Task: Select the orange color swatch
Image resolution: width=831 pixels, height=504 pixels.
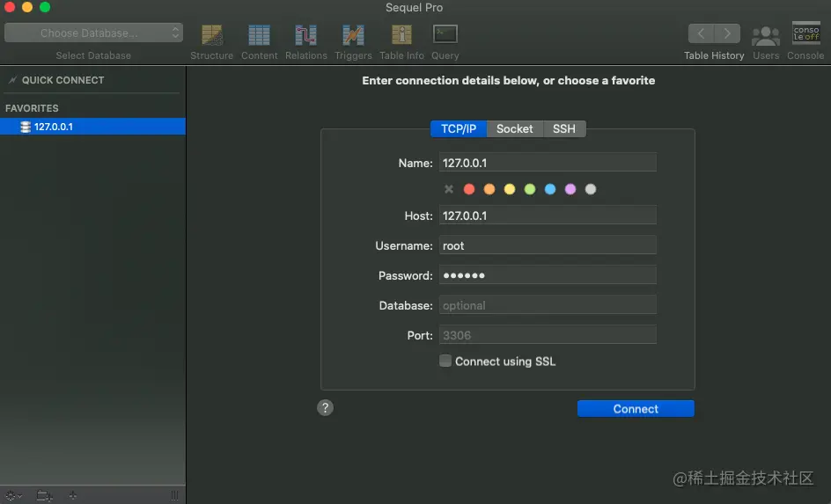Action: (489, 189)
